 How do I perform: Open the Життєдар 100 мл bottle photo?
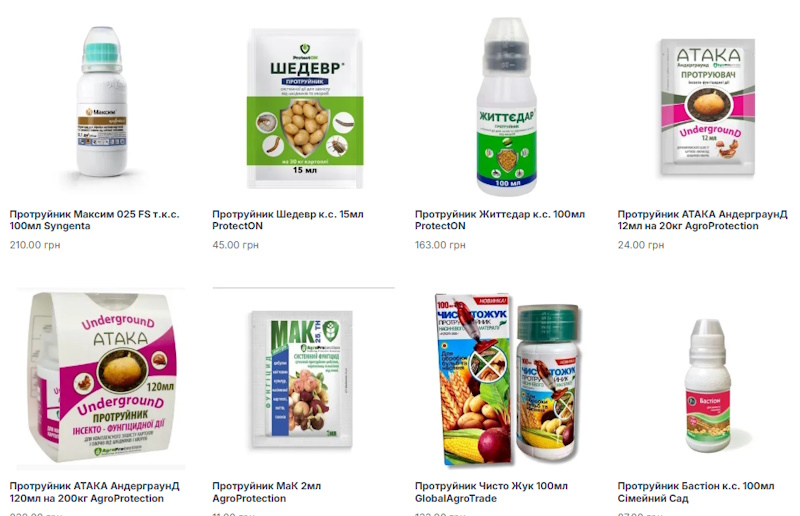click(506, 106)
